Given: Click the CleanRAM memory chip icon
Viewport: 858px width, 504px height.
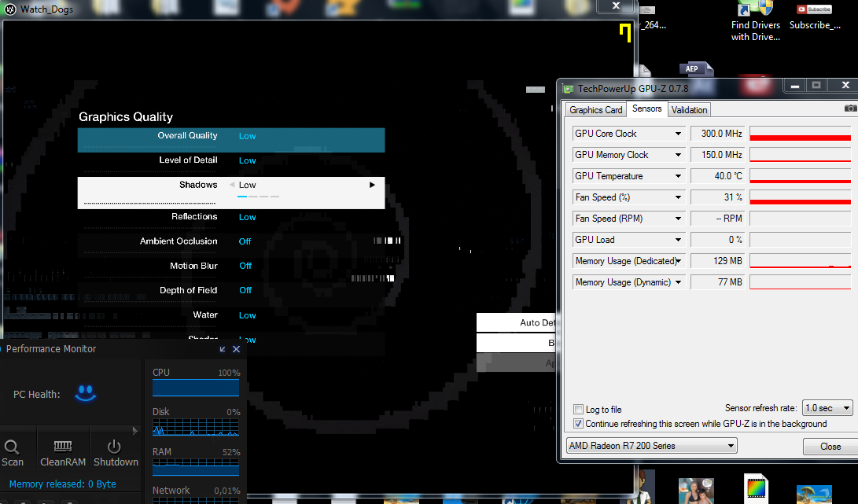Looking at the screenshot, I should 63,447.
